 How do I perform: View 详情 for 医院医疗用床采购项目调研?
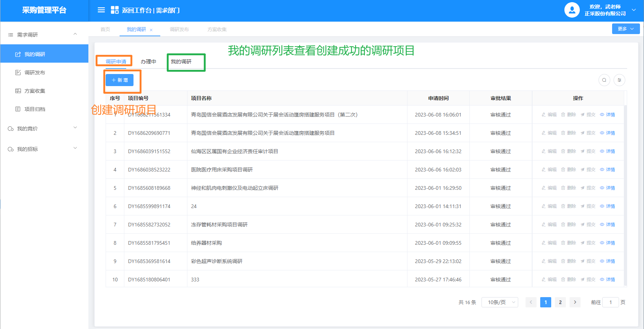click(x=607, y=170)
